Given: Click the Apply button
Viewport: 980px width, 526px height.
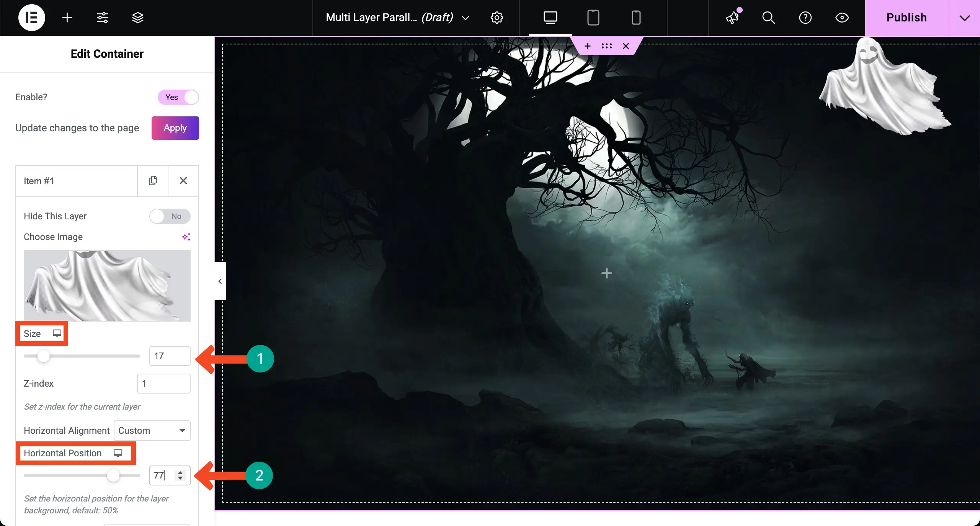Looking at the screenshot, I should (x=175, y=128).
